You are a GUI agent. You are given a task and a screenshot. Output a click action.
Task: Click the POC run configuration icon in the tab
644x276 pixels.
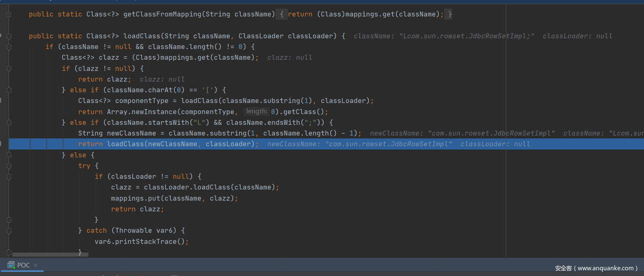[11, 265]
